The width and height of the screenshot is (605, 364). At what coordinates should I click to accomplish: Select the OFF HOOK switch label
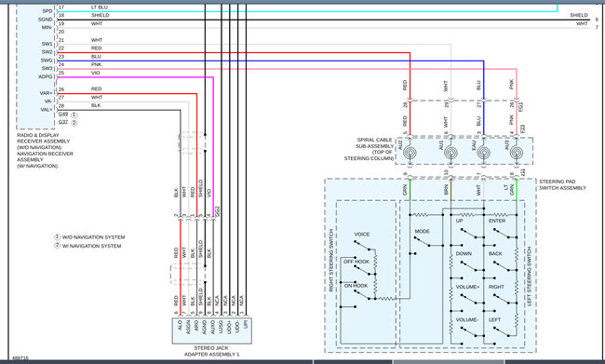coord(356,262)
